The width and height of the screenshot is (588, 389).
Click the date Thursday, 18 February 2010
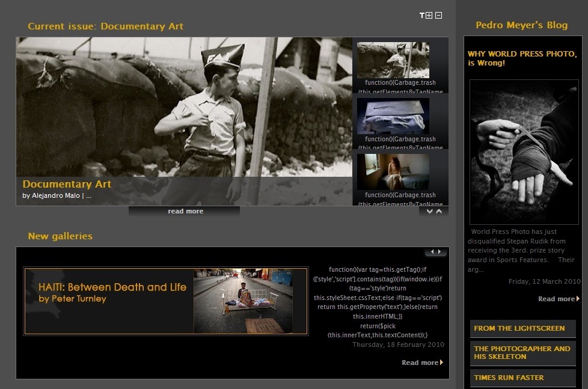[398, 345]
